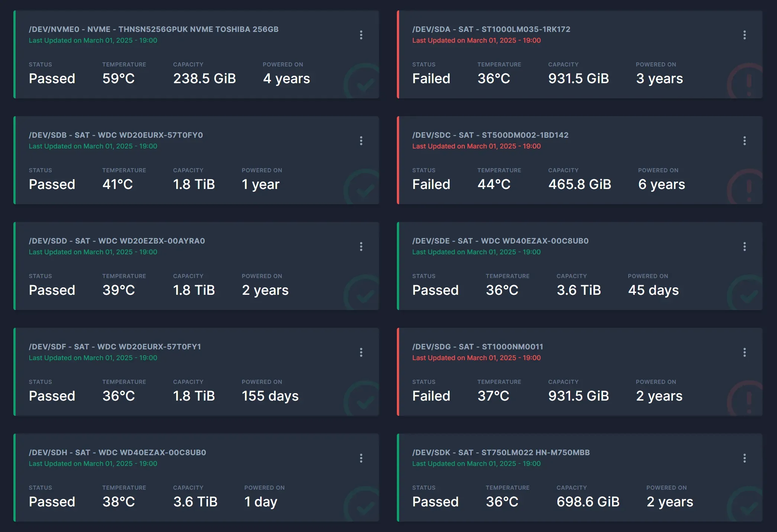
Task: Open the kebab menu on /dev/nvme0 card
Action: point(361,35)
